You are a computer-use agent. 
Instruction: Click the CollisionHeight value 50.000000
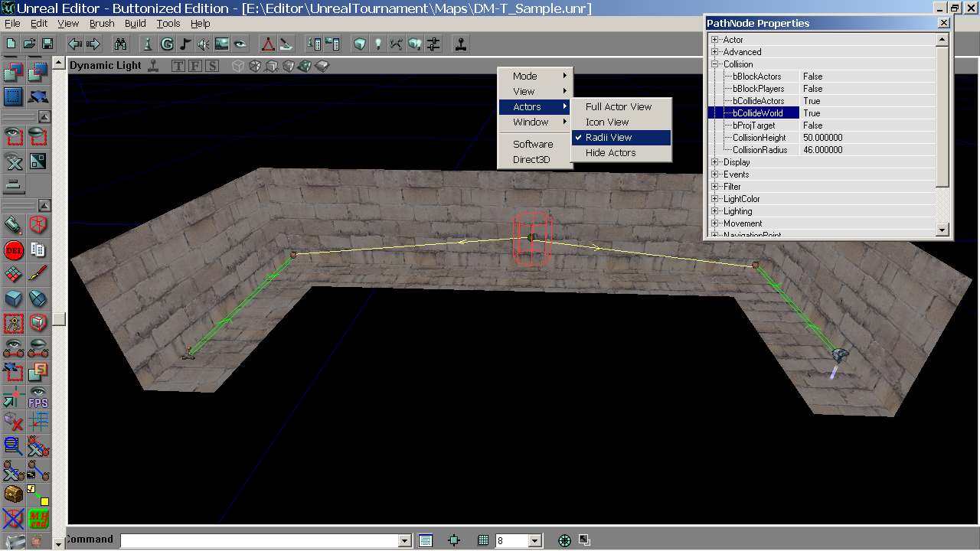point(867,138)
